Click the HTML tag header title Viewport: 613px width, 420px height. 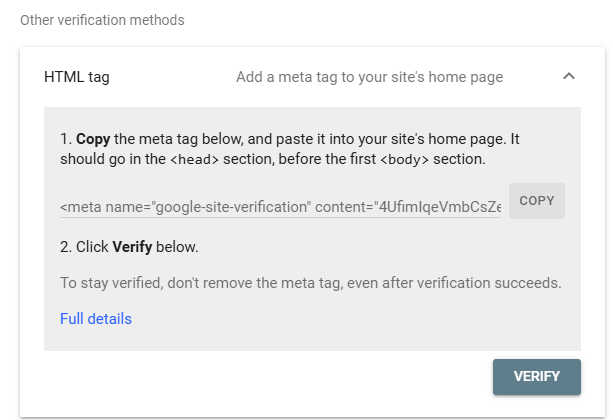[77, 77]
